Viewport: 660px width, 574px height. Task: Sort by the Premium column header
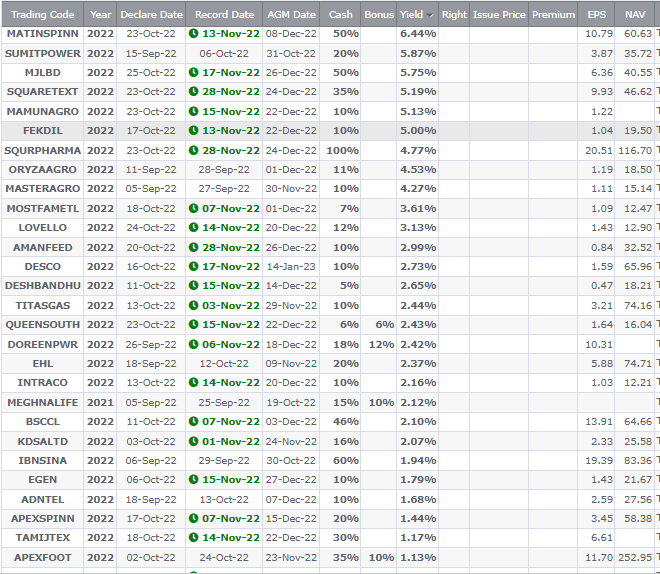tap(553, 15)
